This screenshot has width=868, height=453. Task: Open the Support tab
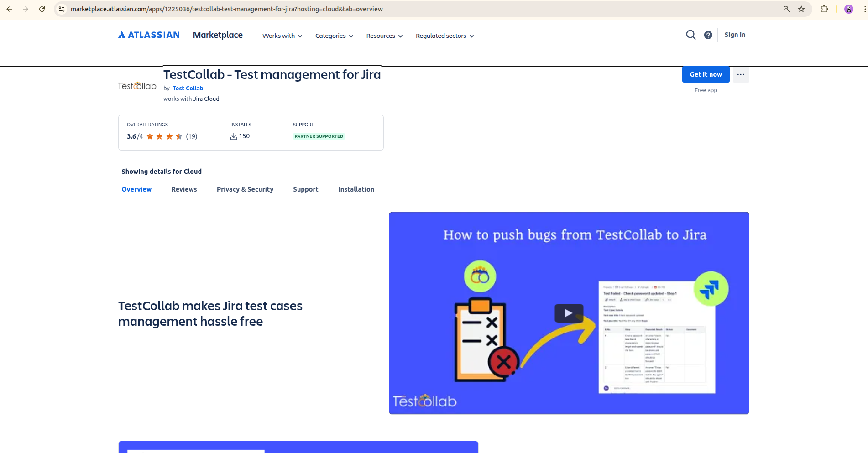tap(306, 189)
